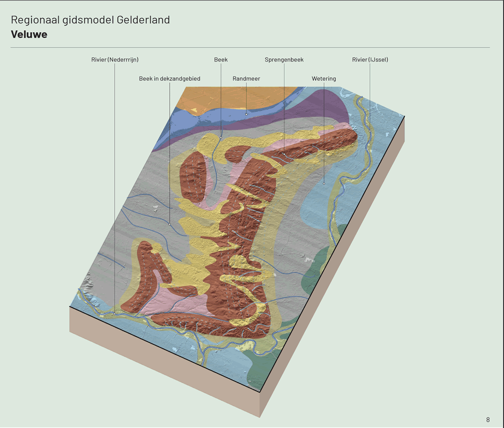504x428 pixels.
Task: Click the 'Rivier (IJssel)' label
Action: coord(370,60)
